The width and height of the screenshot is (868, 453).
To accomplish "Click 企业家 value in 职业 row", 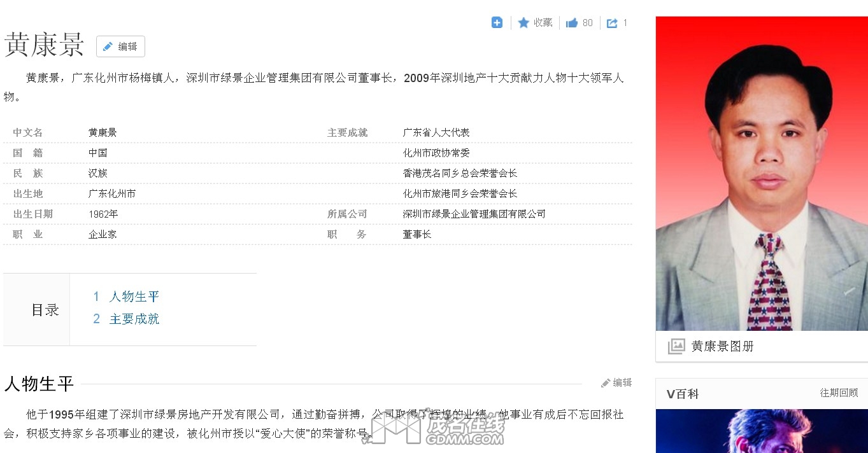I will coord(103,234).
